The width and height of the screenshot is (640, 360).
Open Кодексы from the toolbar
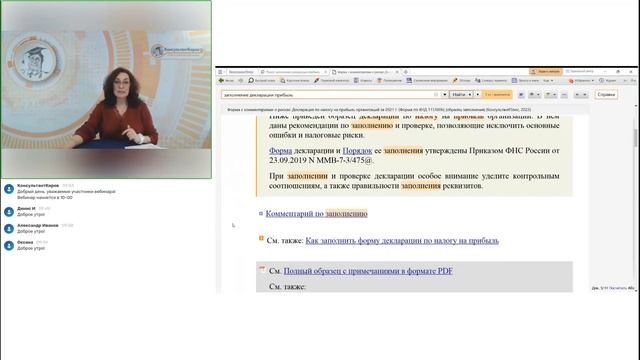pyautogui.click(x=363, y=81)
